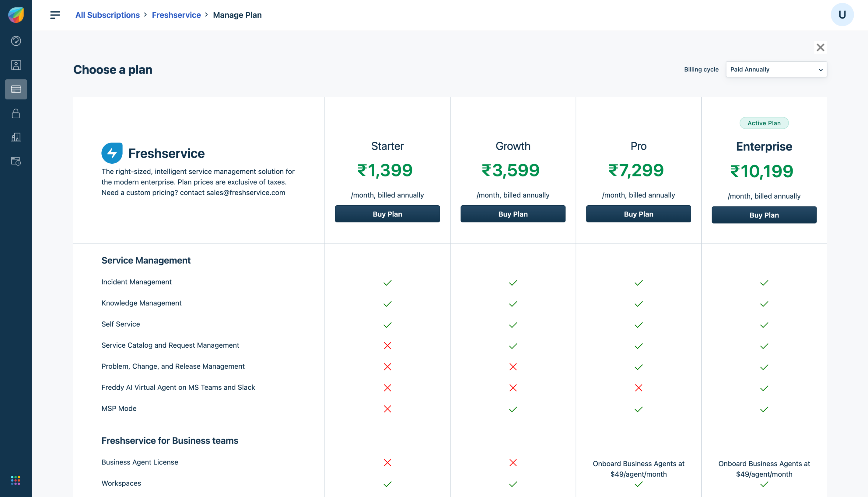Click Buy Plan under Enterprise
This screenshot has width=868, height=497.
tap(764, 215)
